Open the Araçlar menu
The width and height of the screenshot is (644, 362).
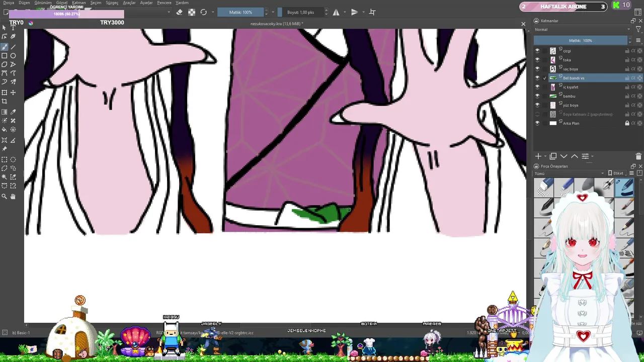click(x=129, y=3)
